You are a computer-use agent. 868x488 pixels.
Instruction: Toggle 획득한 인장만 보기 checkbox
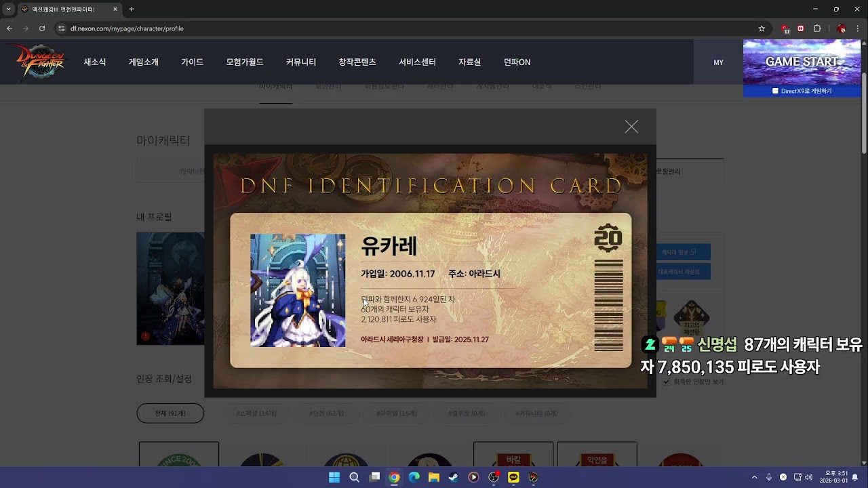coord(666,382)
